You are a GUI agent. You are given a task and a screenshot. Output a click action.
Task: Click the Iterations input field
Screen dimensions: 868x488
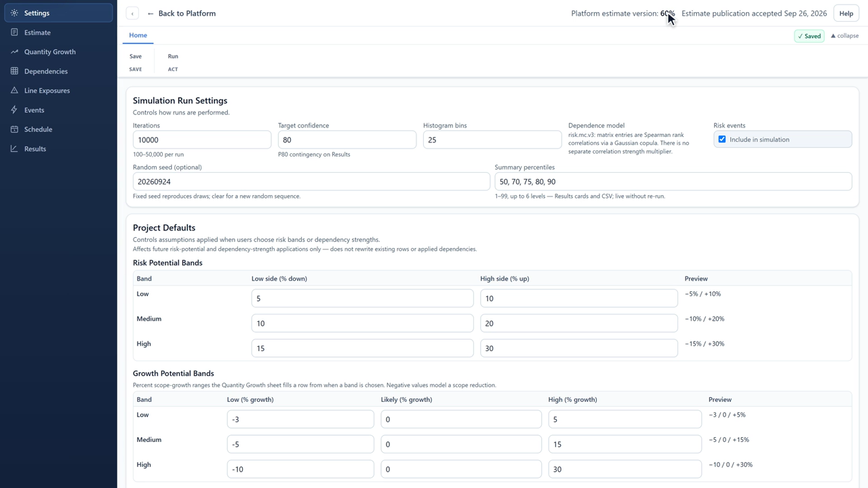click(x=202, y=140)
